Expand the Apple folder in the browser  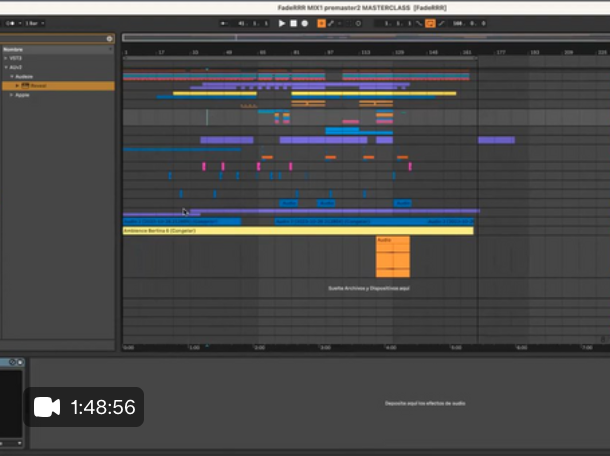click(x=12, y=95)
